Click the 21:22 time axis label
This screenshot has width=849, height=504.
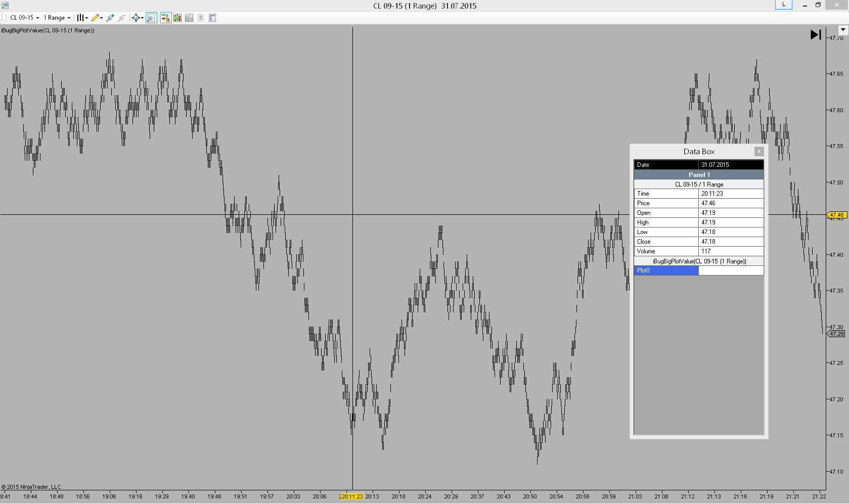point(819,496)
